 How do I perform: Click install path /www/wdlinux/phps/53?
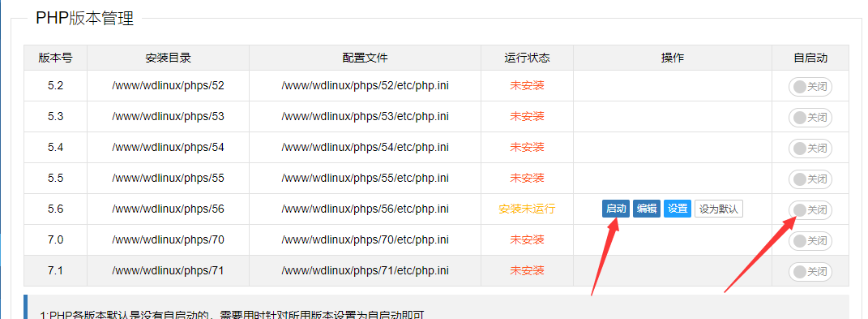coord(169,117)
